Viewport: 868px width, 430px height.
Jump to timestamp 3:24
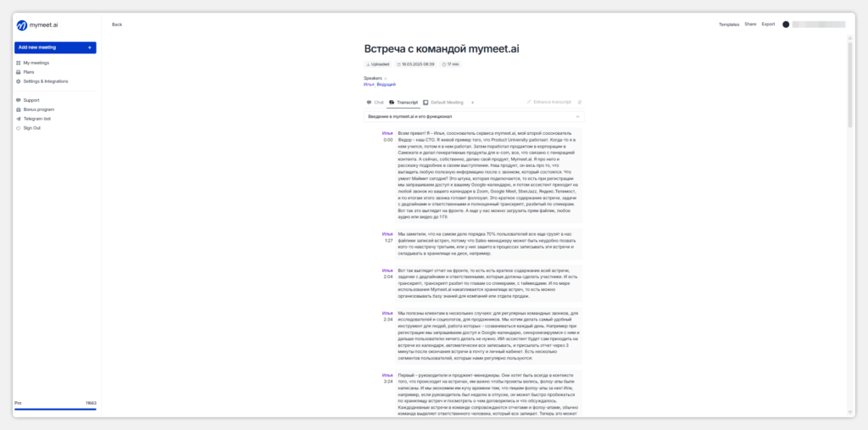(x=388, y=382)
